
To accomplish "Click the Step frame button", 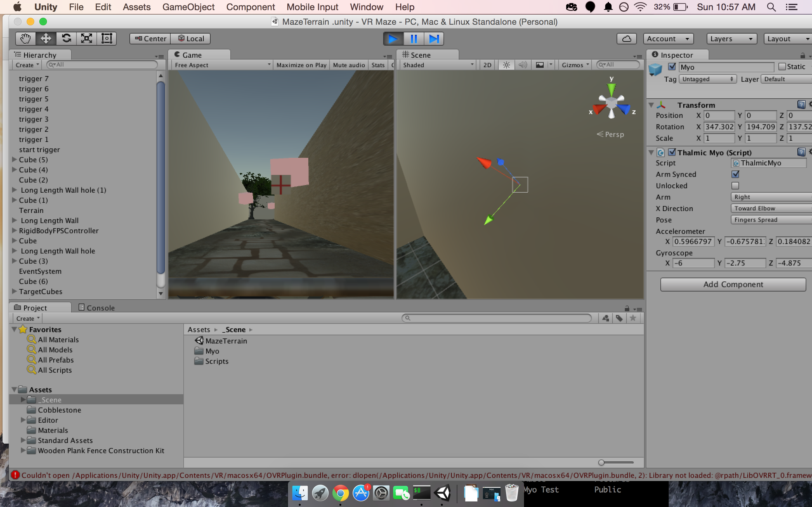I will 434,39.
